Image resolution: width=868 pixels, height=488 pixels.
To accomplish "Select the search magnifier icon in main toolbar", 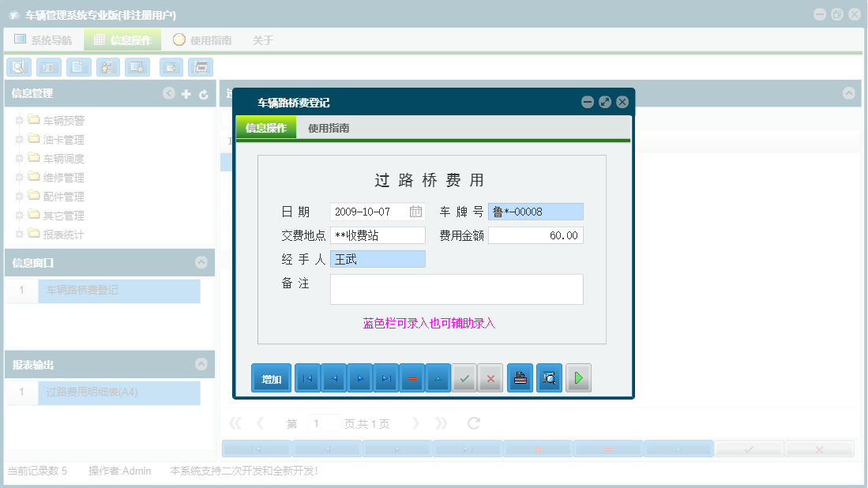I will [18, 67].
